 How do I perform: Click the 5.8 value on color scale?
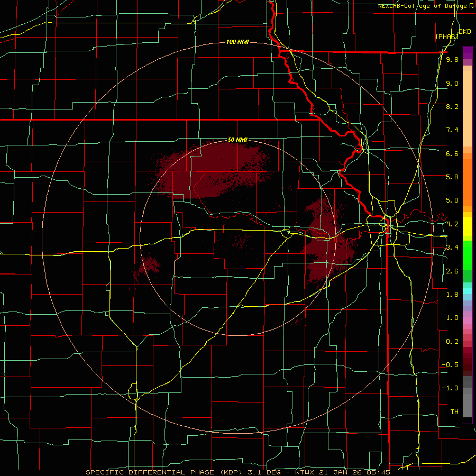point(452,177)
